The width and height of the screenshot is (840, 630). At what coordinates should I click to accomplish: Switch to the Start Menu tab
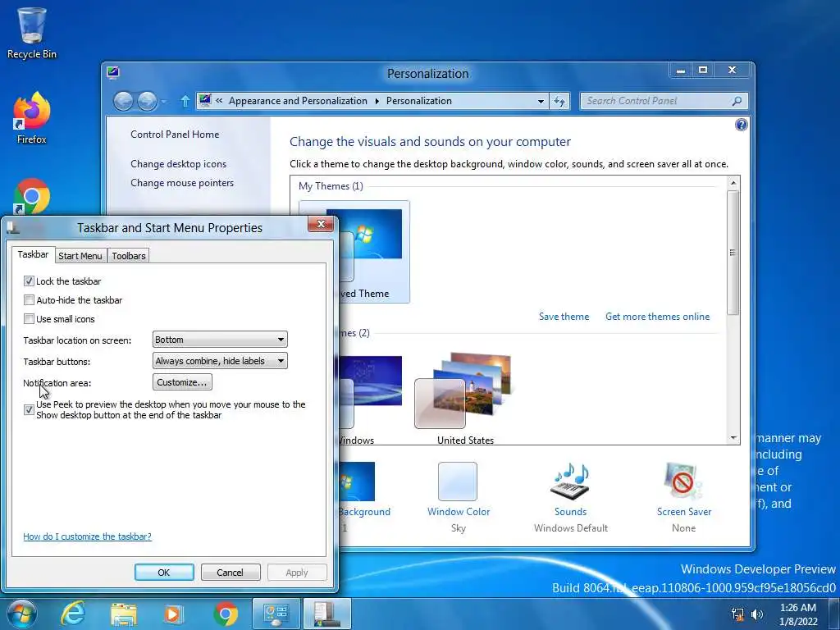pos(80,256)
